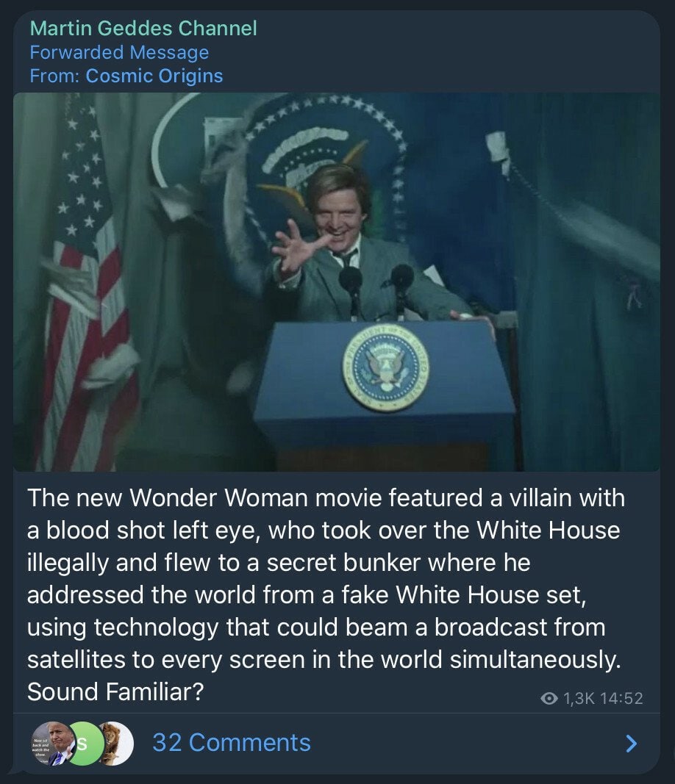Click the message text about Wonder Woman

tap(326, 594)
